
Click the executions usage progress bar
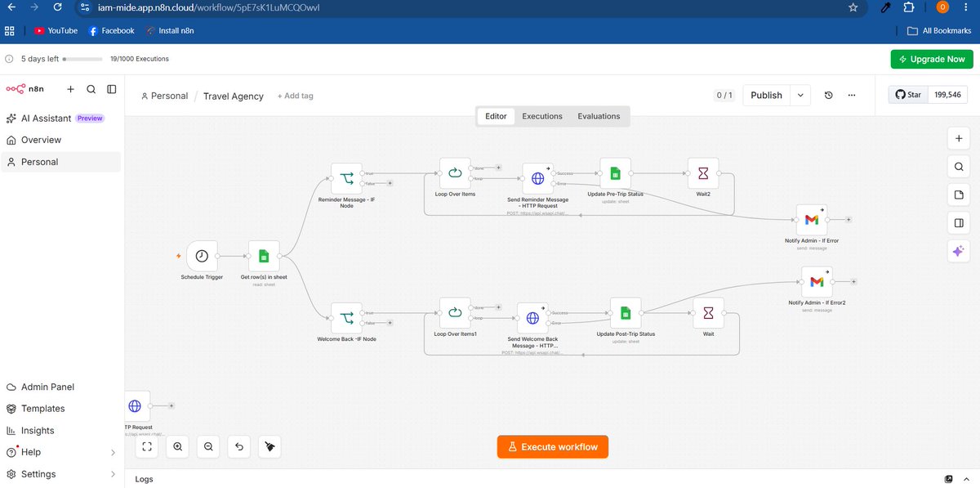pos(82,59)
